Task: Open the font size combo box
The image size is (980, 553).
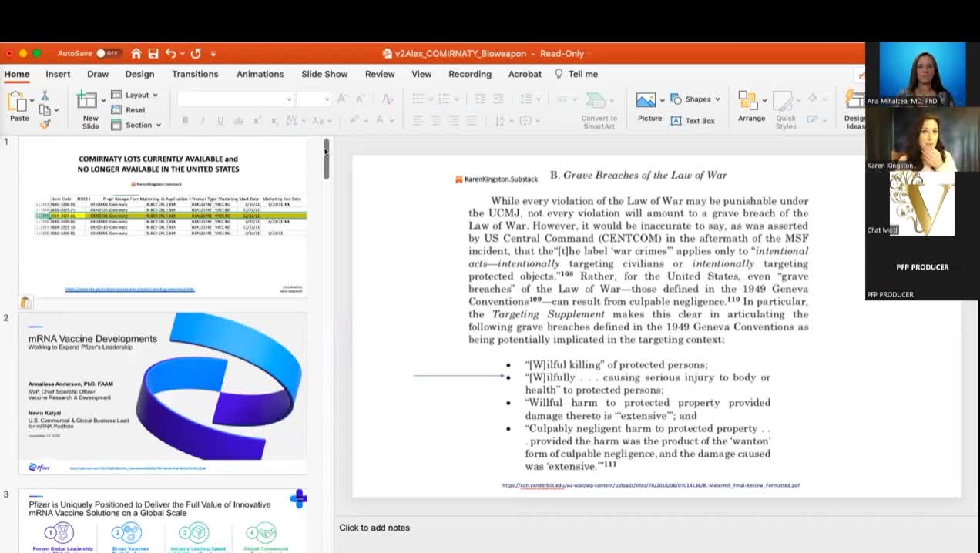Action: coord(314,99)
